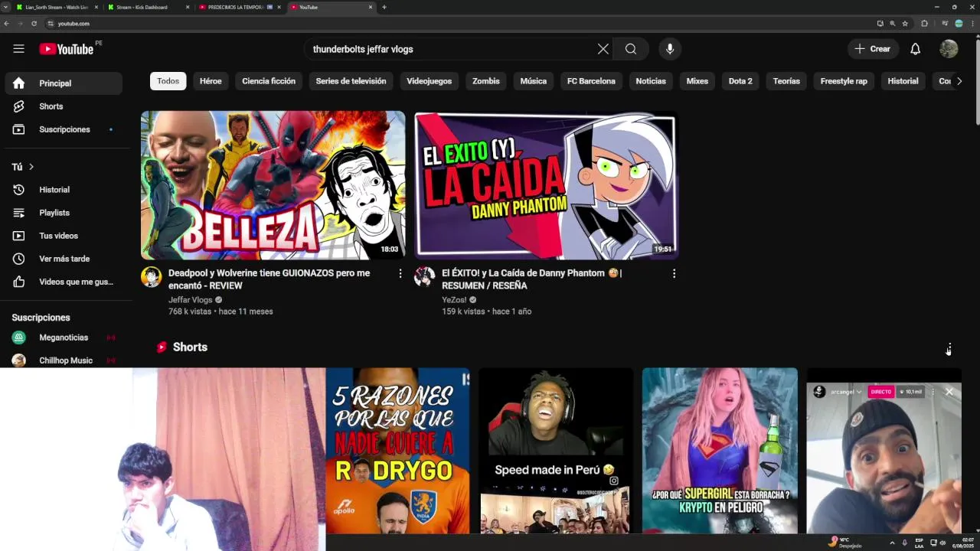Open Shorts from the sidebar
The height and width of the screenshot is (551, 980).
[x=64, y=106]
